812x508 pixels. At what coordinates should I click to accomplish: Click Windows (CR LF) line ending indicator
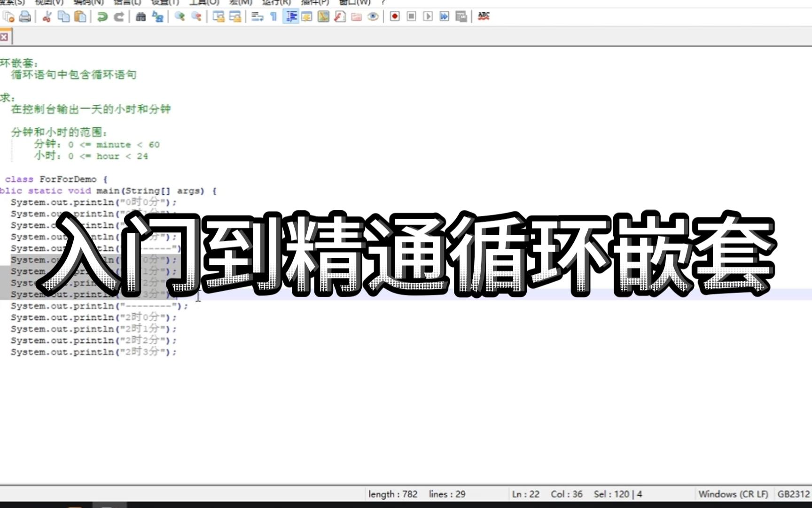[733, 494]
